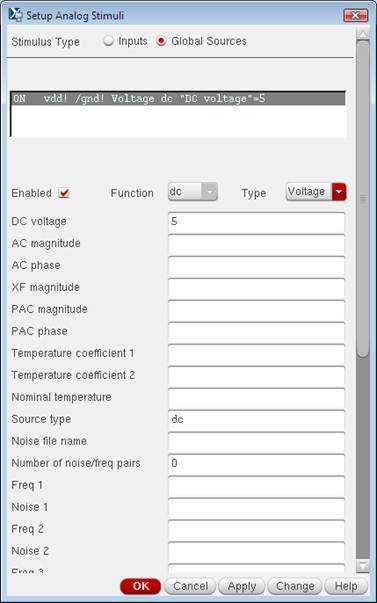Click the scrollbar up arrow
Image resolution: width=377 pixels, height=603 pixels.
362,33
